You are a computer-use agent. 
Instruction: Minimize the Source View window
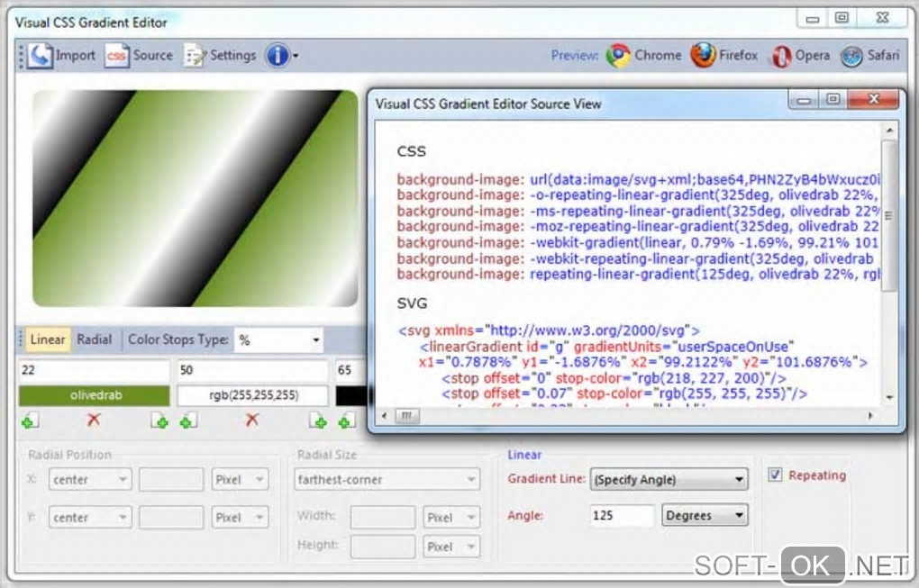(804, 100)
